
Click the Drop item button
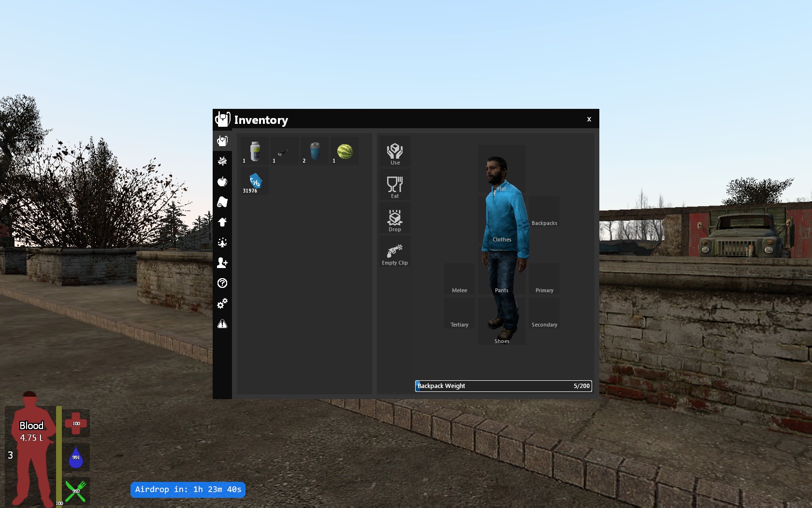395,219
